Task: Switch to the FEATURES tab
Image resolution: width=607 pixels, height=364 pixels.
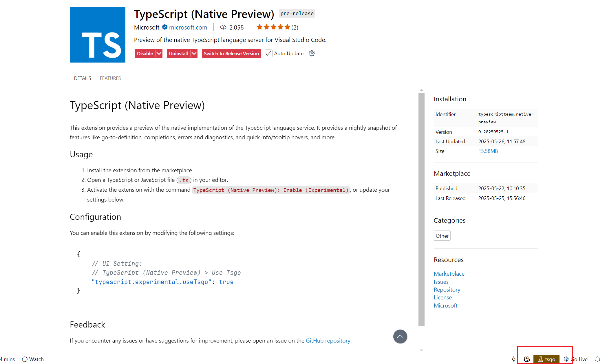Action: coord(110,78)
